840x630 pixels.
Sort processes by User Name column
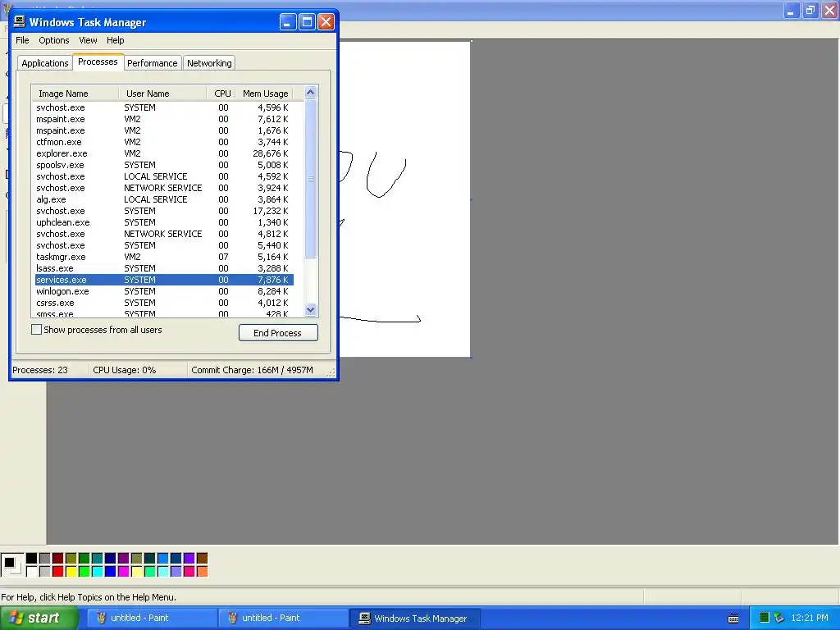click(x=162, y=94)
